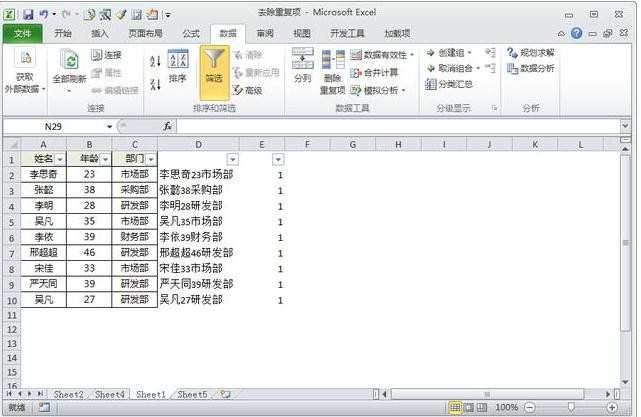The image size is (641, 417).
Task: Click the zoom slider handle
Action: pyautogui.click(x=571, y=407)
